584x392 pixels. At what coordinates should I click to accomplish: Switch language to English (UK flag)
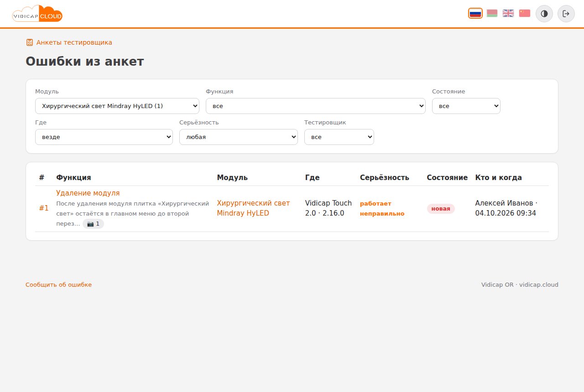pos(508,13)
